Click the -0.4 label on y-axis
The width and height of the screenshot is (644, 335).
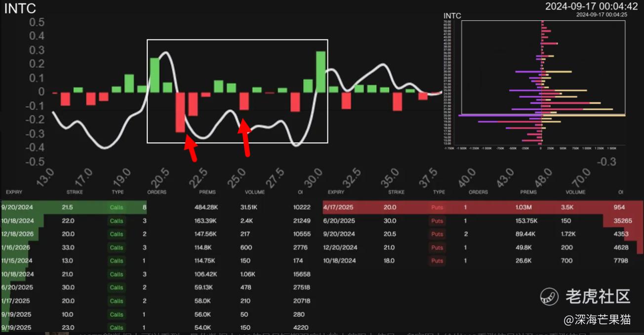[34, 147]
